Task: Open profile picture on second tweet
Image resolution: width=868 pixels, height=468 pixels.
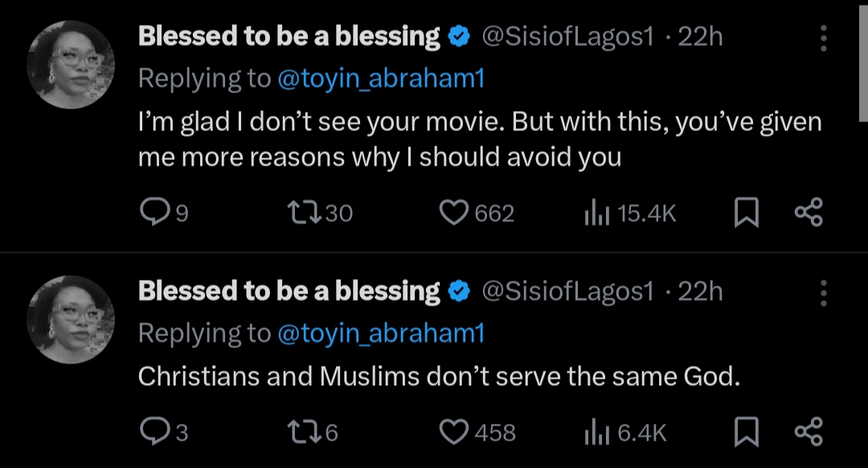Action: (72, 319)
